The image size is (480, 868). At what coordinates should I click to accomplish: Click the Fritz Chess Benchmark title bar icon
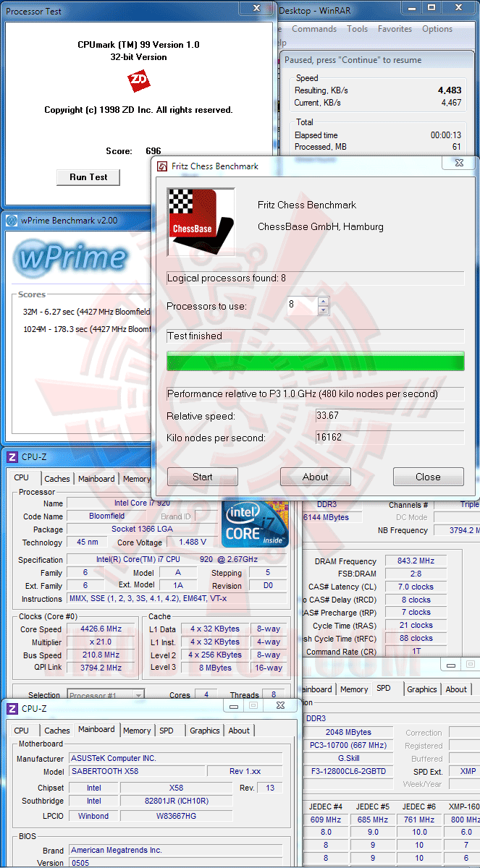coord(163,166)
